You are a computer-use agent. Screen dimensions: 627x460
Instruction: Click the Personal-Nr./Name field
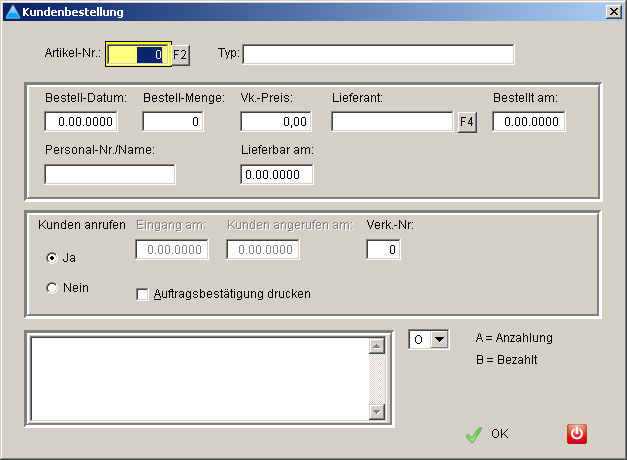point(110,174)
